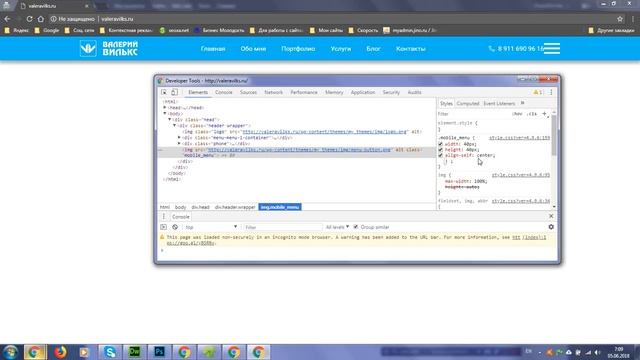Collapse the div class head node
The height and width of the screenshot is (360, 640).
(170, 120)
